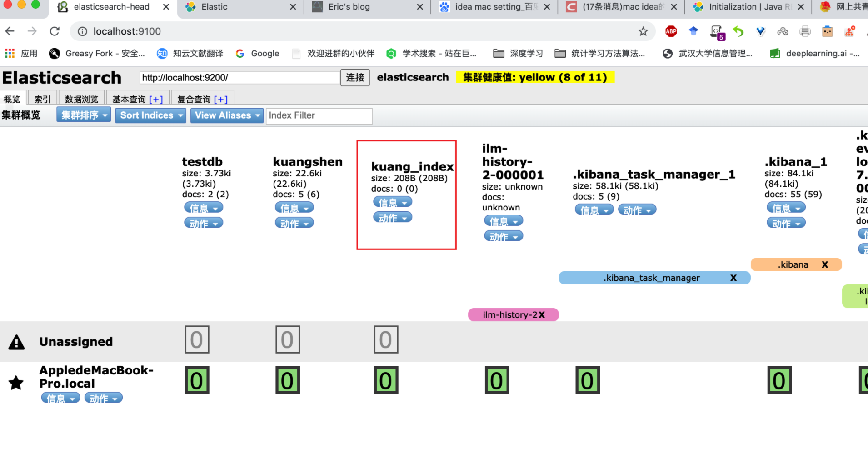Select kuangshen unassigned shard 0
868x449 pixels.
tap(288, 339)
